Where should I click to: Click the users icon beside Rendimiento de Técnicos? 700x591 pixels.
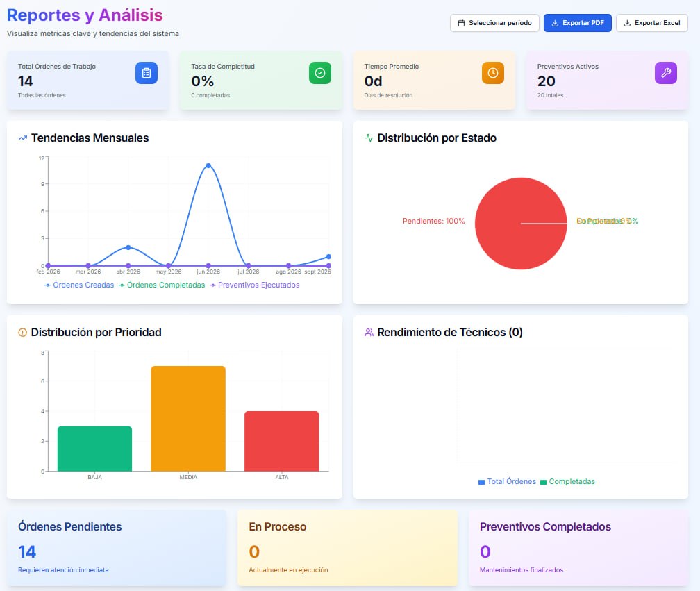369,332
